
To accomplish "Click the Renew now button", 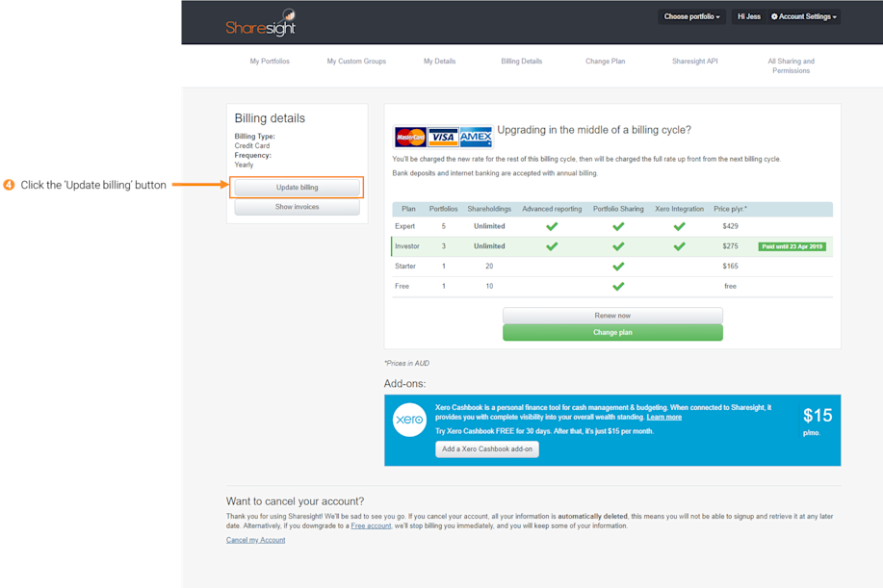I will point(612,316).
